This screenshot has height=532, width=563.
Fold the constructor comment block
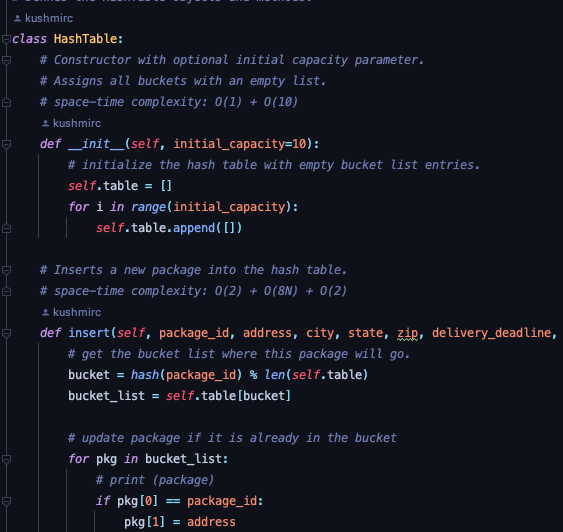(x=6, y=60)
